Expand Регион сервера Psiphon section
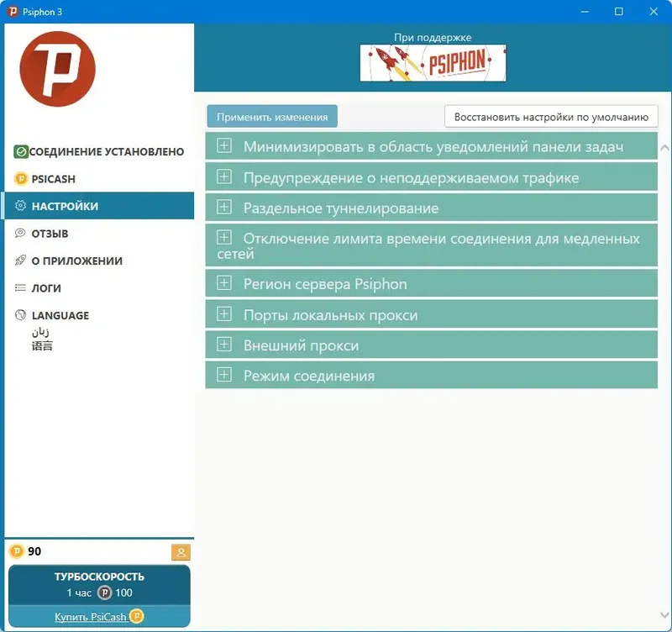Screen dimensions: 672x632 (x=431, y=283)
